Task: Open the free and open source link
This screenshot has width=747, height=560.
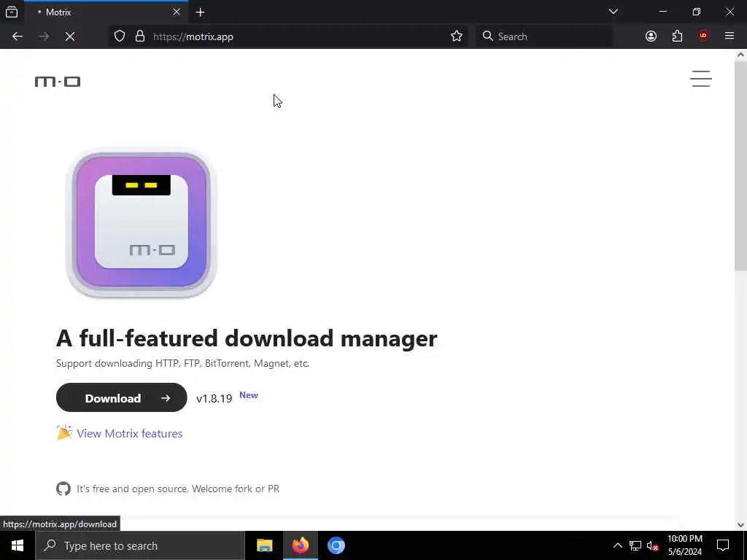Action: (178, 489)
